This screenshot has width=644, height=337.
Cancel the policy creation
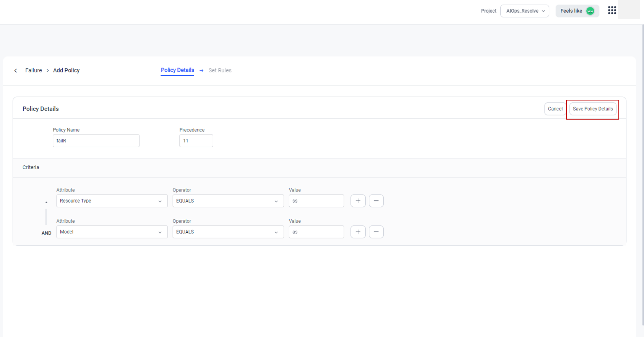point(555,109)
